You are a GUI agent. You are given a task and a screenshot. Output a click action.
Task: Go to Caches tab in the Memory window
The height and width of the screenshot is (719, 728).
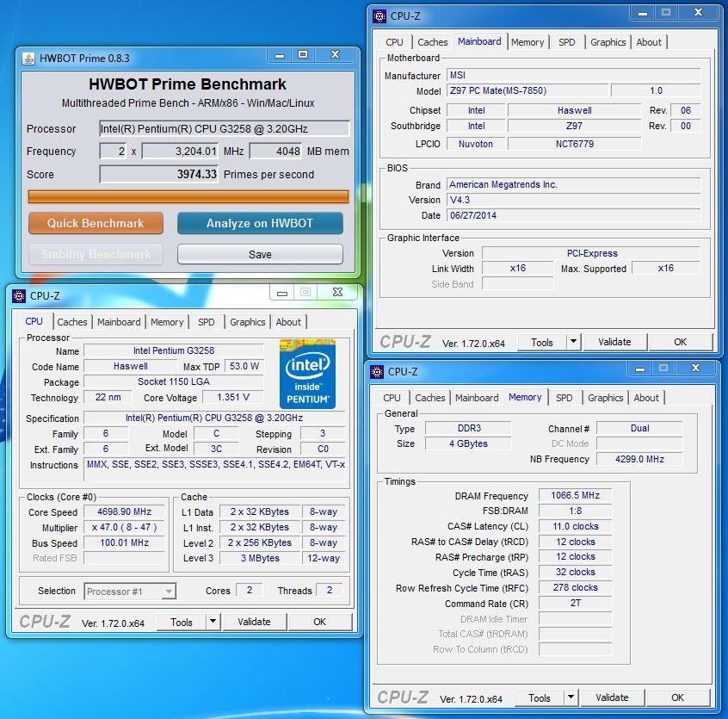pyautogui.click(x=429, y=398)
